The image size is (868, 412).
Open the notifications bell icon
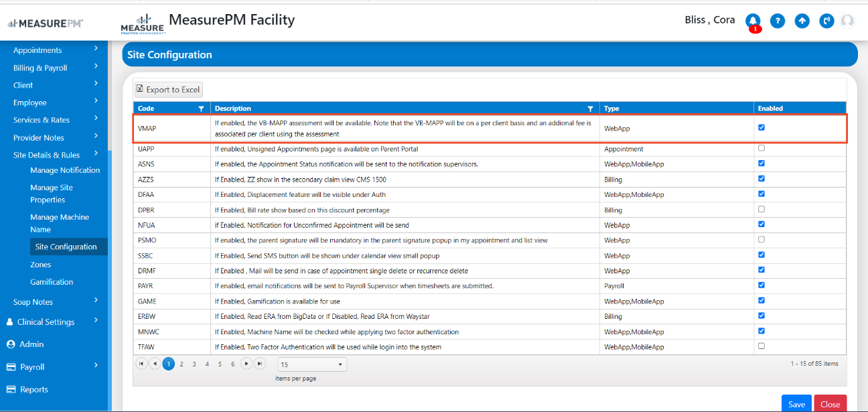click(753, 21)
